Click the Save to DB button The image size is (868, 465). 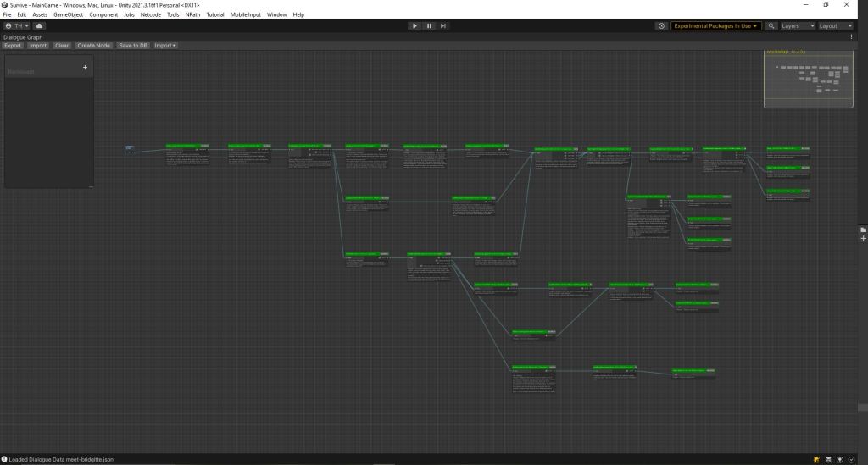pos(133,46)
